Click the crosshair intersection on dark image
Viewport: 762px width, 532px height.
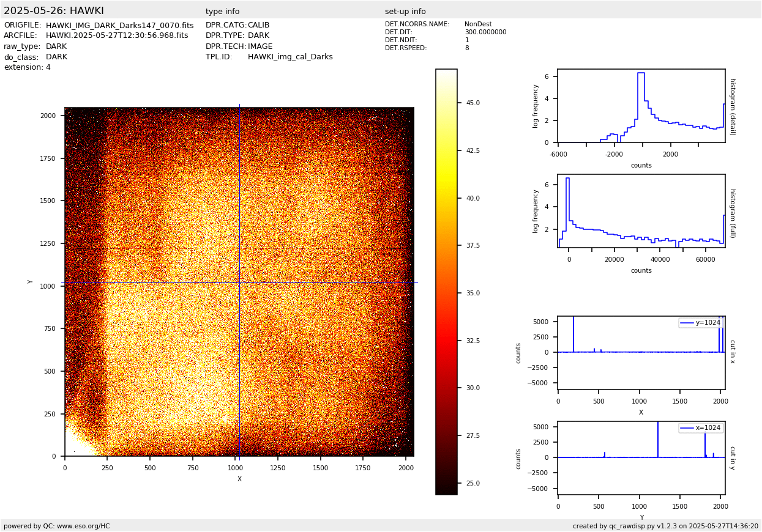(239, 282)
